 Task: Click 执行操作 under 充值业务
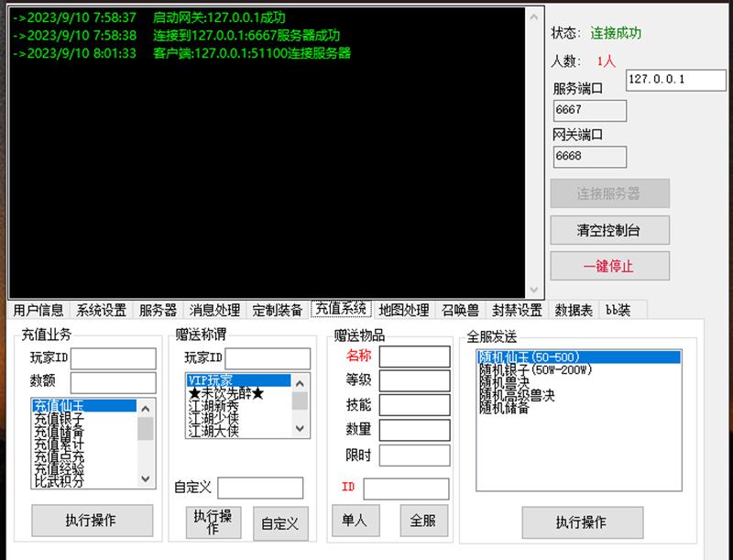(91, 521)
